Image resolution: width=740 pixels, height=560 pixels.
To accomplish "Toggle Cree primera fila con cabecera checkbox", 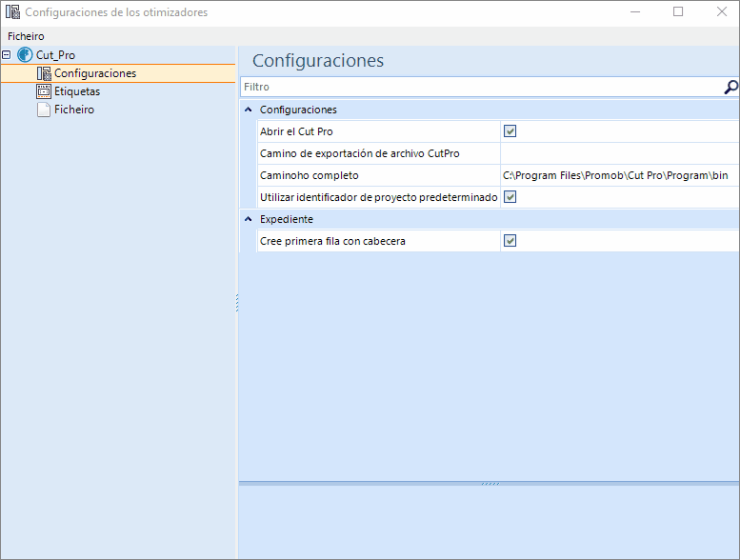I will 510,241.
